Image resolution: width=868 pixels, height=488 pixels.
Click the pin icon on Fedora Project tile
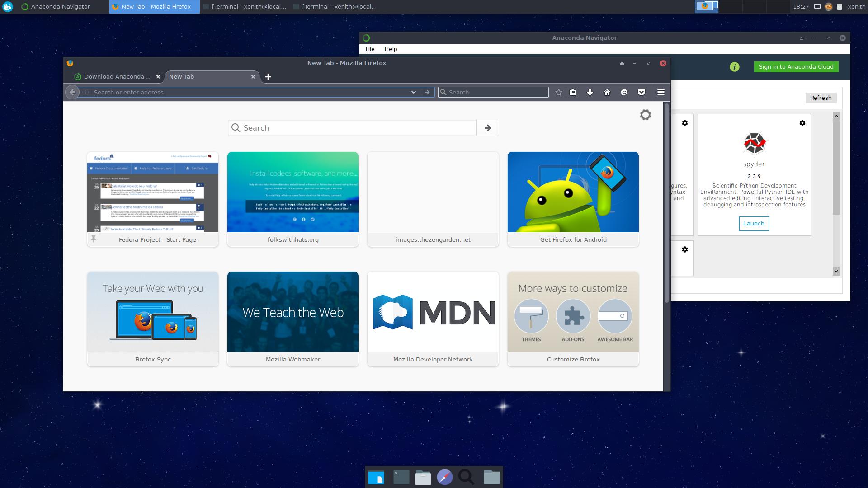pos(94,239)
